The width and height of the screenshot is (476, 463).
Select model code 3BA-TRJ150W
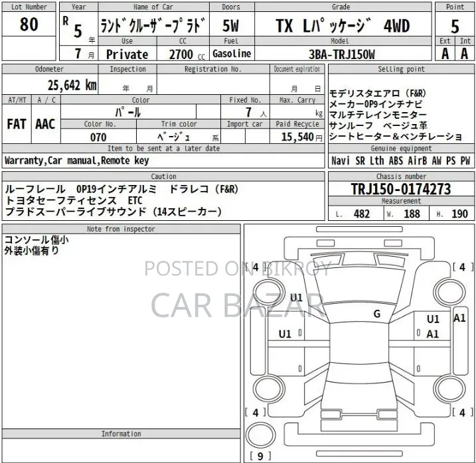coord(342,54)
